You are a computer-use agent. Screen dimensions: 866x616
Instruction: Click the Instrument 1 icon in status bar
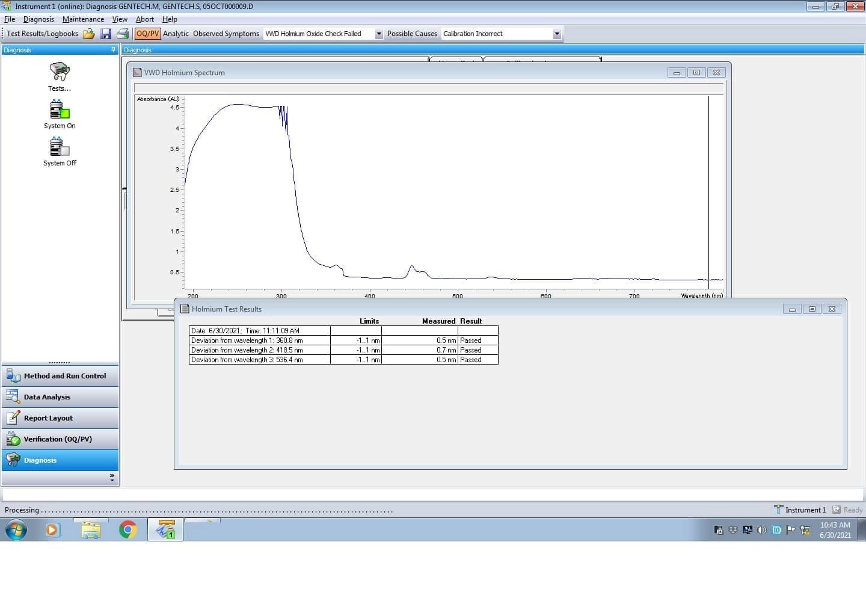pyautogui.click(x=778, y=510)
